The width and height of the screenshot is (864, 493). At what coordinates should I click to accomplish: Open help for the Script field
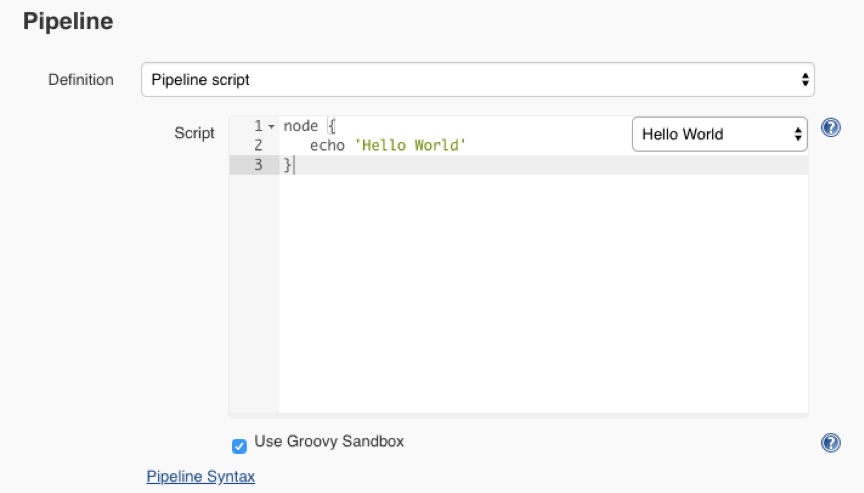(830, 128)
